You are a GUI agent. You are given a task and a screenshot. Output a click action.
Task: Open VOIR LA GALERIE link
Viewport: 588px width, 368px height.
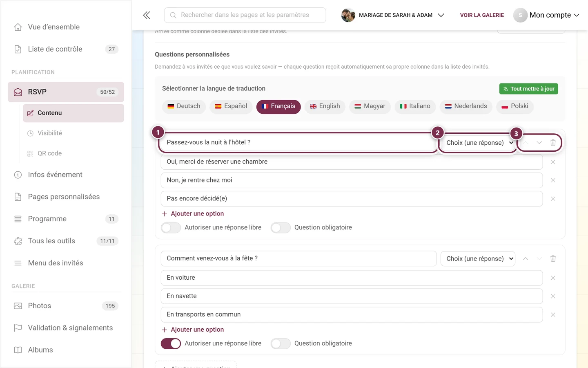[x=482, y=15]
